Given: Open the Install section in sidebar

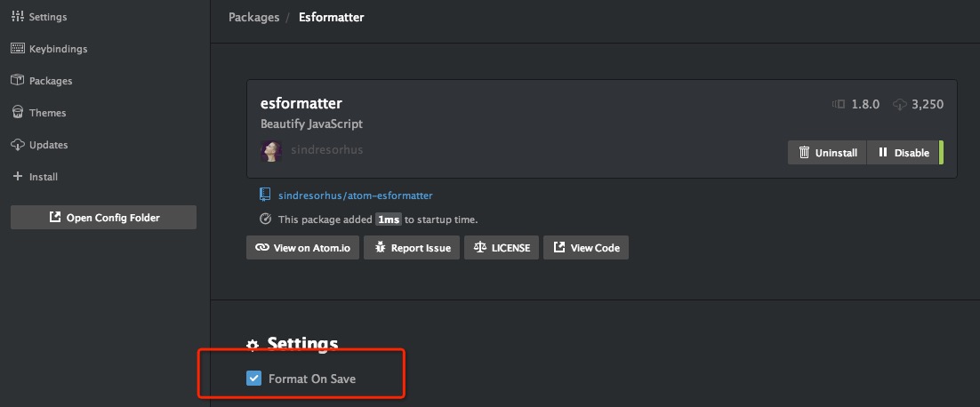Looking at the screenshot, I should 35,177.
